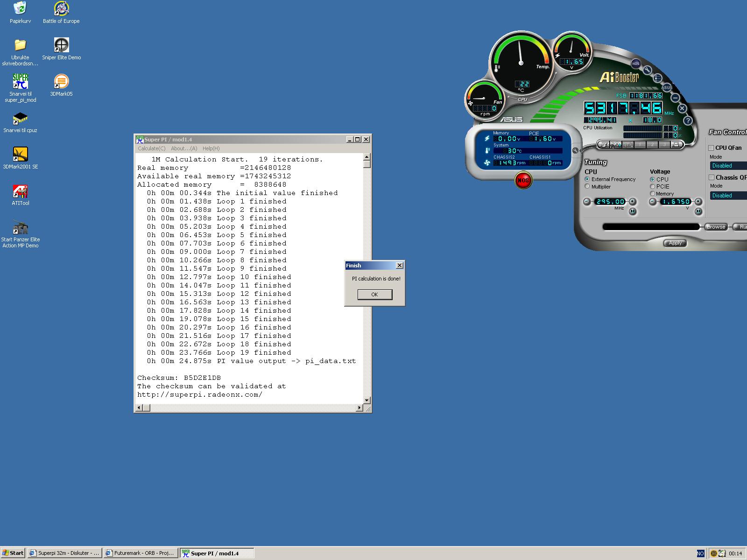Open the Papirkurv recycle bin icon

20,13
